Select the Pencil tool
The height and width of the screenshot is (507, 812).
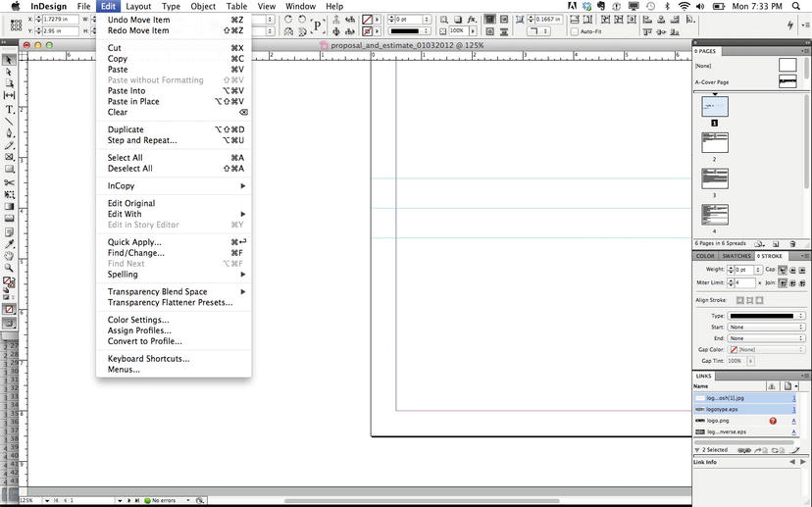click(x=9, y=145)
